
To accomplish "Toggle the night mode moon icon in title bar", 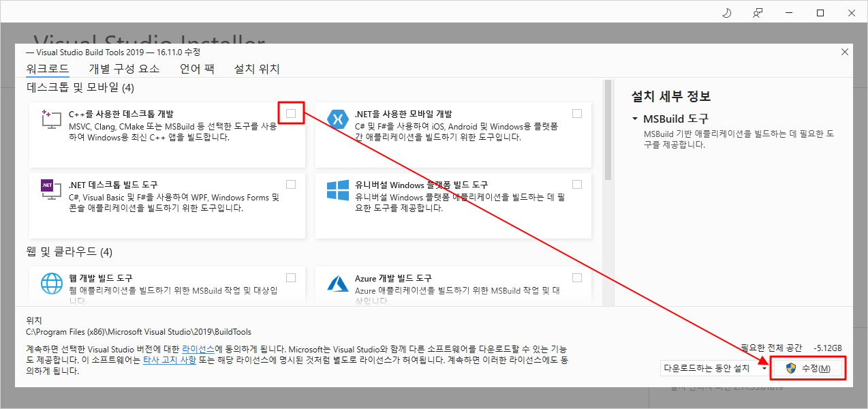I will point(726,13).
